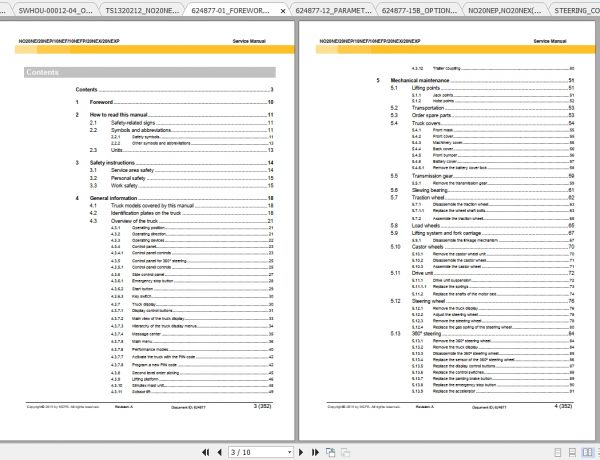The width and height of the screenshot is (600, 460).
Task: Click the 'Units' contents entry
Action: point(182,150)
